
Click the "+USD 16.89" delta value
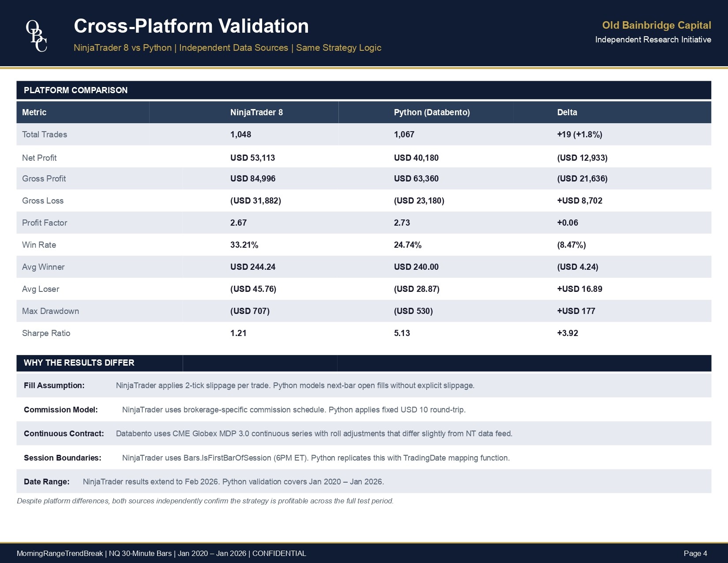(580, 289)
